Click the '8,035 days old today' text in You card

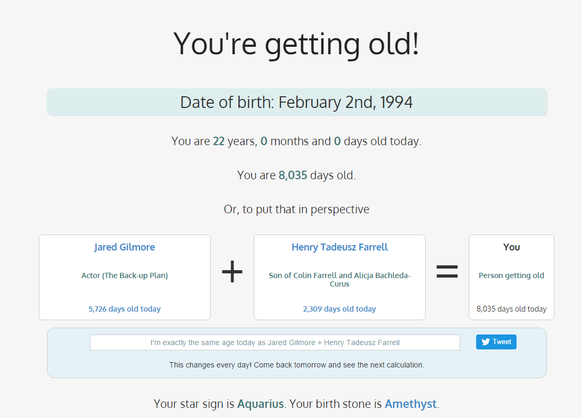point(511,309)
